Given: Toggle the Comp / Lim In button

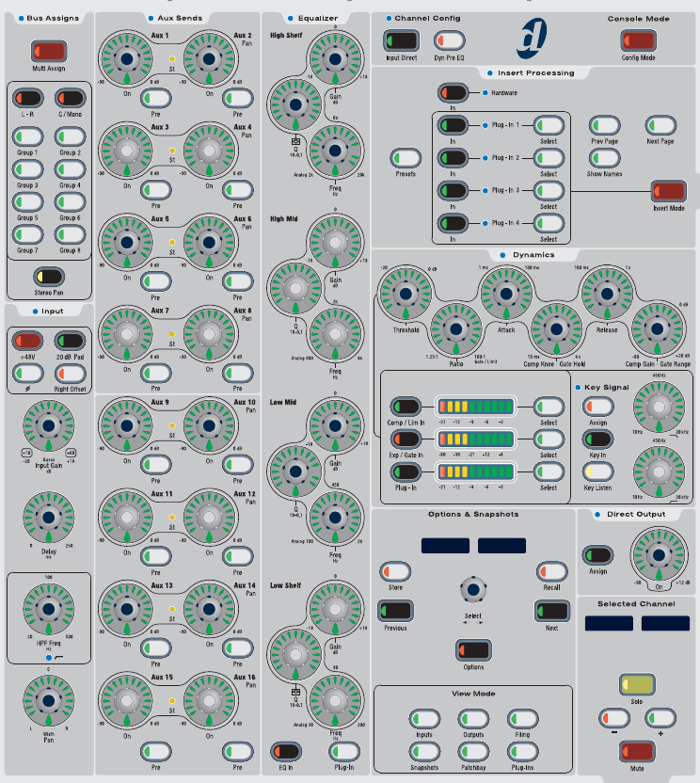Looking at the screenshot, I should (x=406, y=407).
